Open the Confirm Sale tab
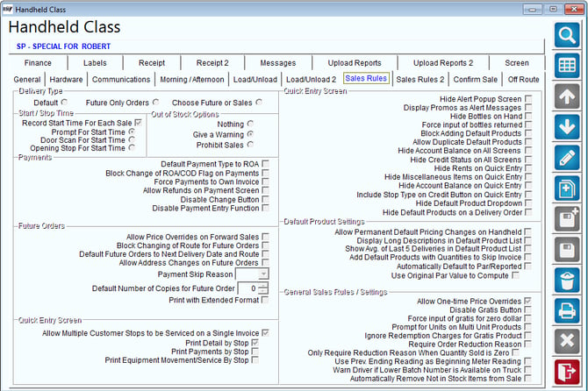The image size is (588, 391). (475, 80)
